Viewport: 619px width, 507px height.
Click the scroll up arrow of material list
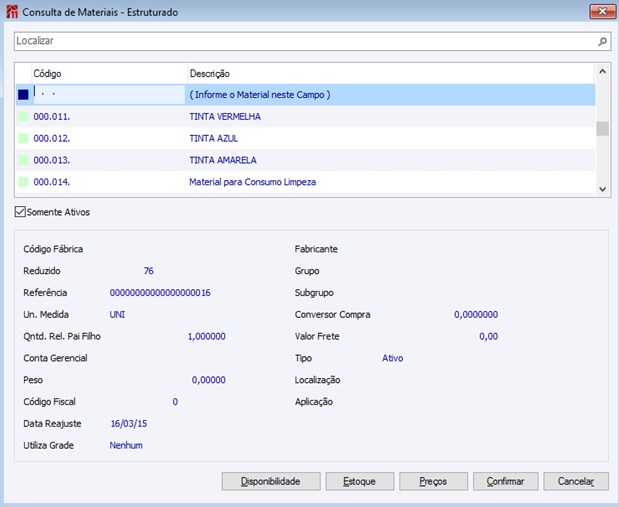pos(602,71)
